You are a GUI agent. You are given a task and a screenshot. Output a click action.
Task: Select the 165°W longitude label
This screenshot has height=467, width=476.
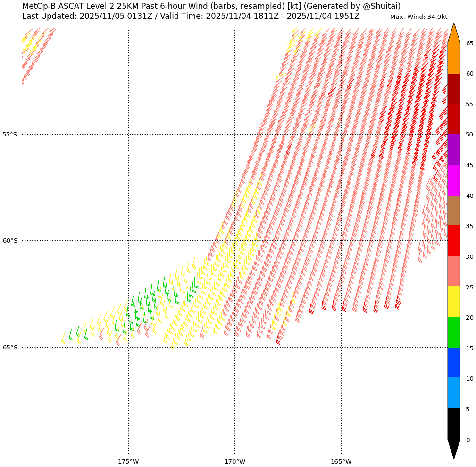[x=341, y=461]
